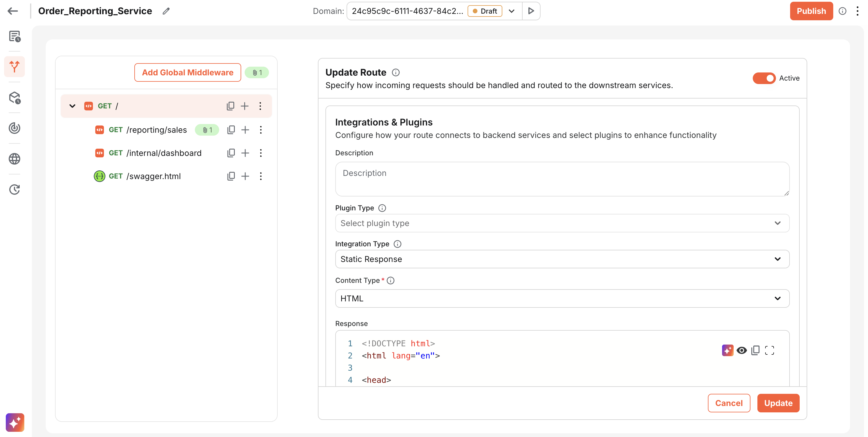
Task: Toggle response preview eye icon
Action: [741, 350]
